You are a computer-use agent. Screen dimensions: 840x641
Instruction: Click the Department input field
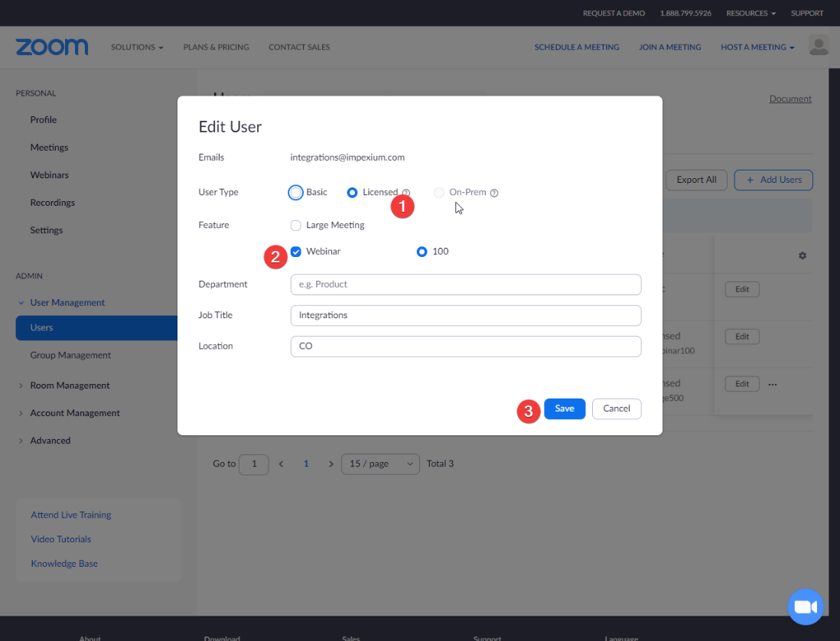coord(466,285)
